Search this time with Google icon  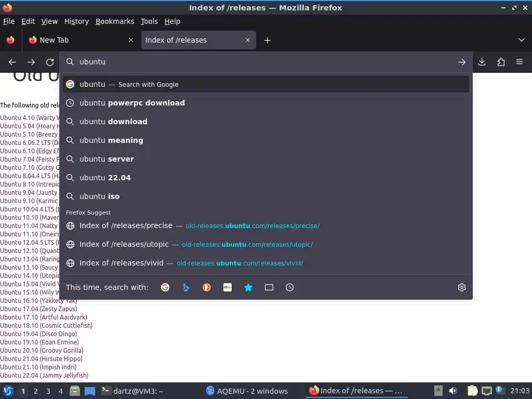[x=165, y=287]
